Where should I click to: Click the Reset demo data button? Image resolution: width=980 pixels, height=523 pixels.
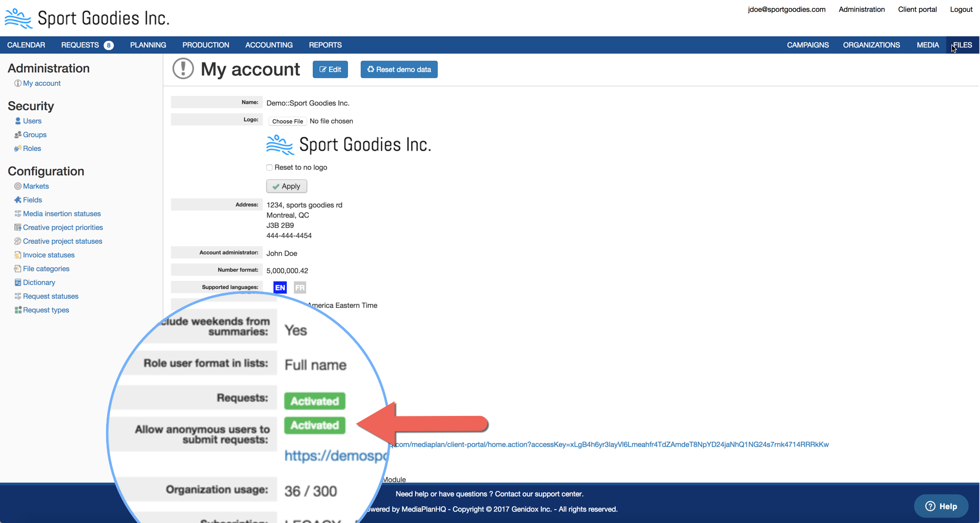[x=399, y=70]
